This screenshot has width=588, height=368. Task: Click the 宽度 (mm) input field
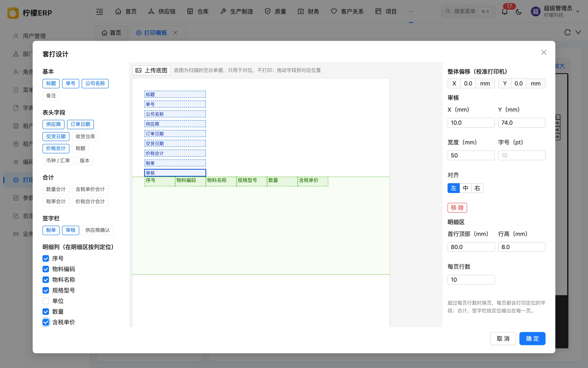(471, 156)
